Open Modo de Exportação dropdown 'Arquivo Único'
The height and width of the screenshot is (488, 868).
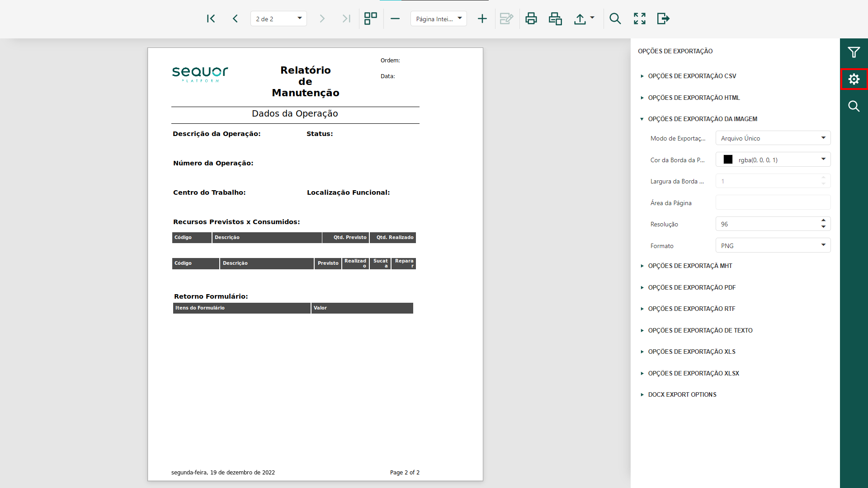[x=773, y=138]
